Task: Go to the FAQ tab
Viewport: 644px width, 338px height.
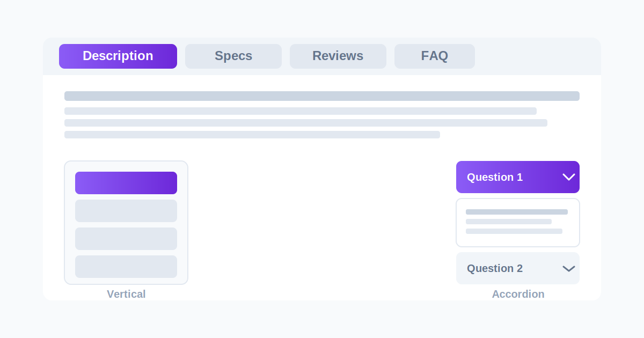Action: (435, 56)
